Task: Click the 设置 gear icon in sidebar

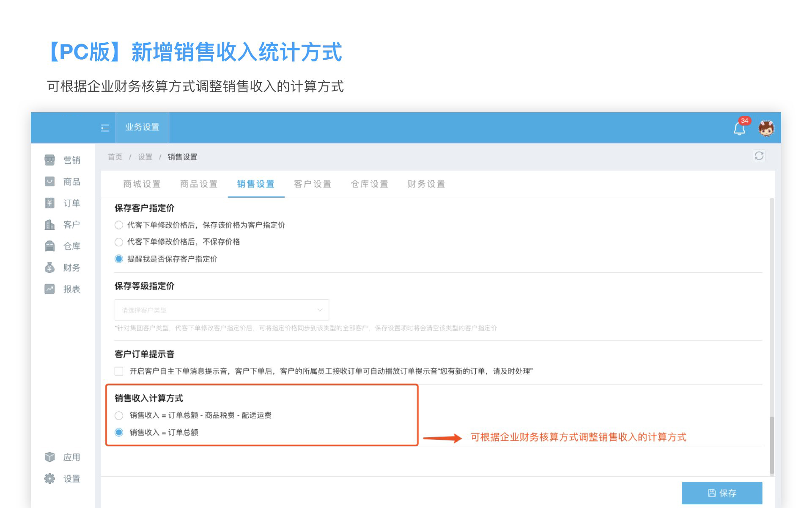Action: (50, 478)
